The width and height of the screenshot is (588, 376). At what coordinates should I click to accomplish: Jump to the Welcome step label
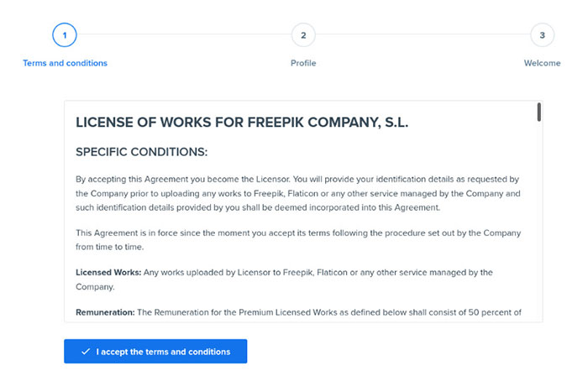(x=542, y=63)
